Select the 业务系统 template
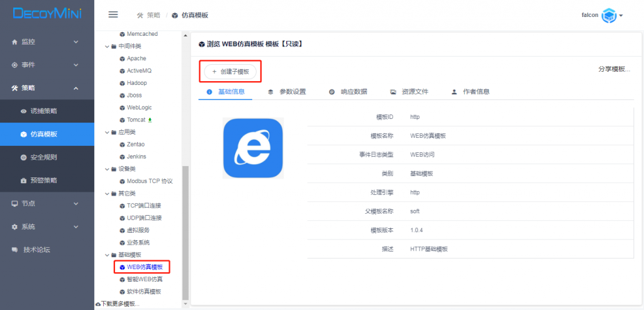The image size is (644, 310). click(x=138, y=243)
